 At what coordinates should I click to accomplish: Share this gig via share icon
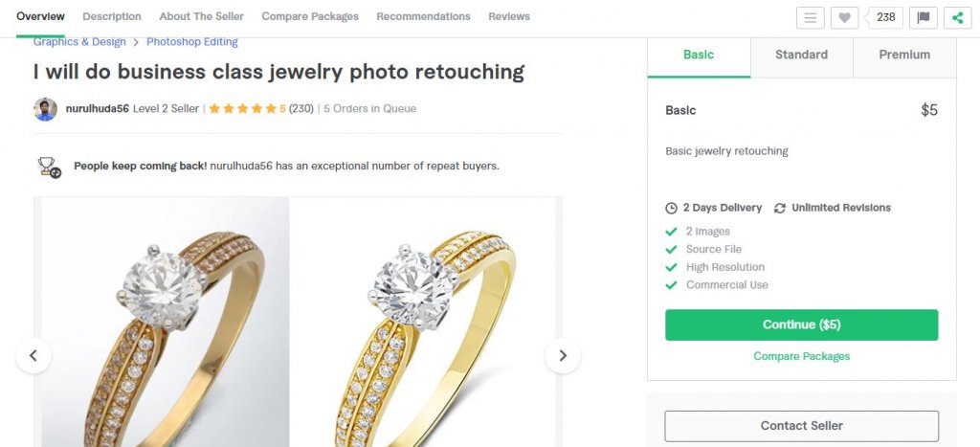click(957, 17)
